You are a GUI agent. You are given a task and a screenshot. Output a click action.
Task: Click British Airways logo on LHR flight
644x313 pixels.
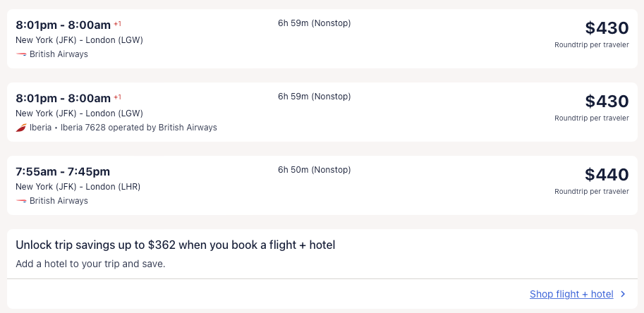coord(21,201)
